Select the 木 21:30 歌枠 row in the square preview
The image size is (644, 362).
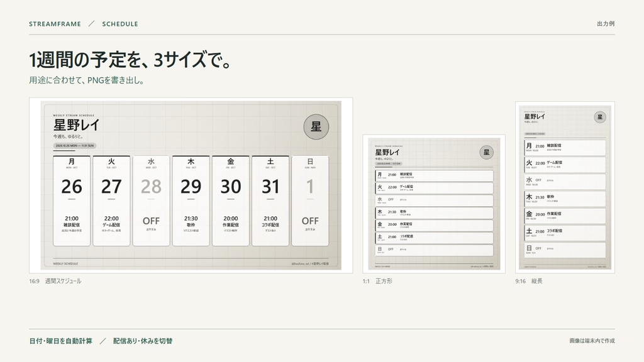click(x=434, y=213)
